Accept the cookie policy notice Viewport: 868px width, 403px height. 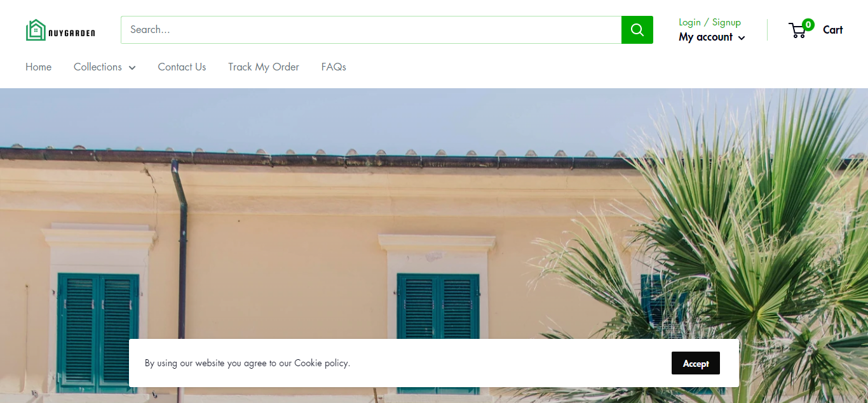click(x=696, y=363)
